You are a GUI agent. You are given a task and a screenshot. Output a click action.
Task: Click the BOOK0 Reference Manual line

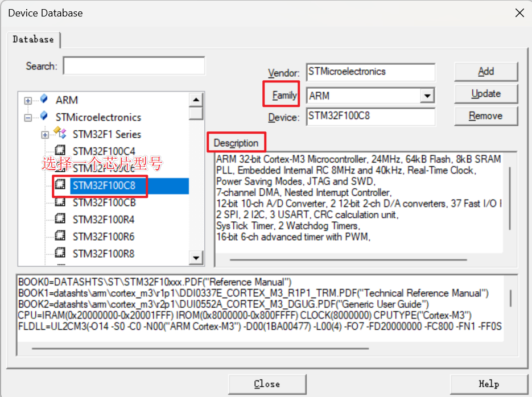(x=155, y=282)
